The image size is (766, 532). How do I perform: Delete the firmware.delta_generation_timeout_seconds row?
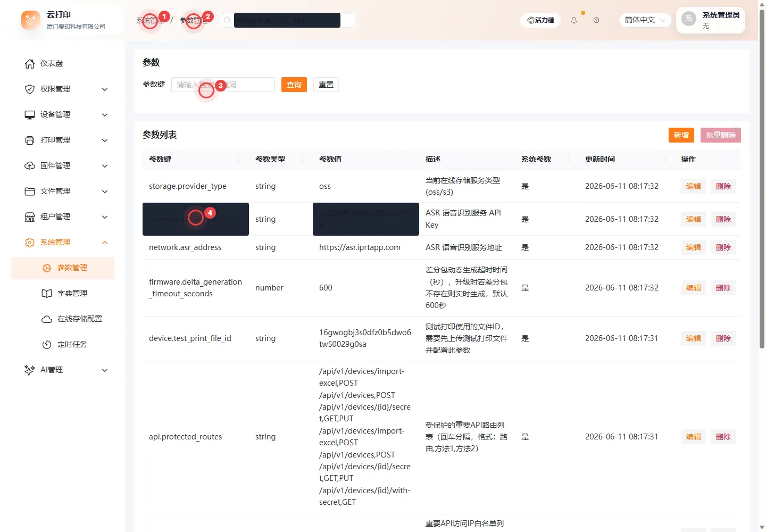[723, 288]
